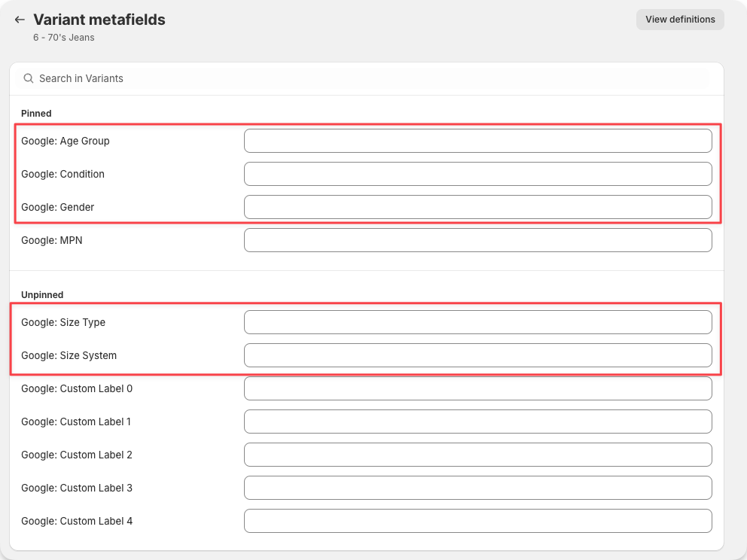Go back using the left arrow icon
The height and width of the screenshot is (560, 747).
20,20
